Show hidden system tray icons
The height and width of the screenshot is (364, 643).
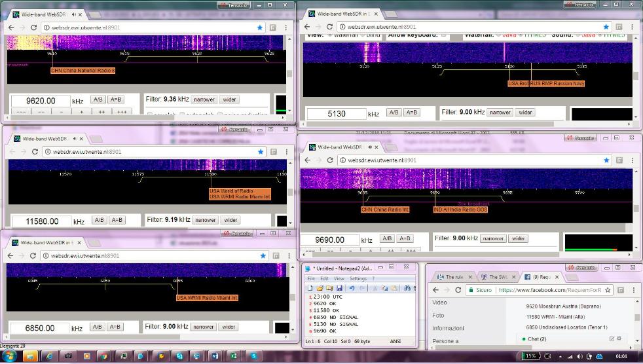560,357
